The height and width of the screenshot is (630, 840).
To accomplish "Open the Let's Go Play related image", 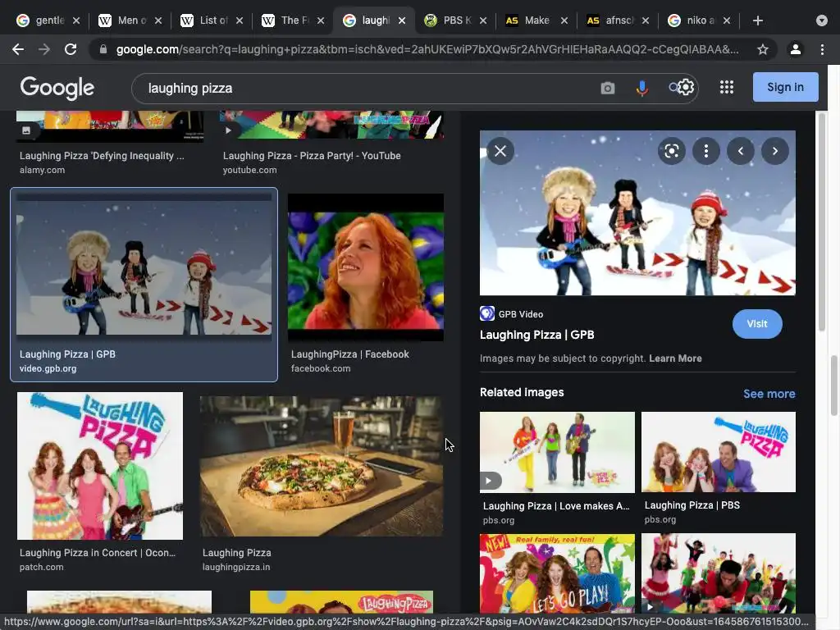I will coord(557,573).
